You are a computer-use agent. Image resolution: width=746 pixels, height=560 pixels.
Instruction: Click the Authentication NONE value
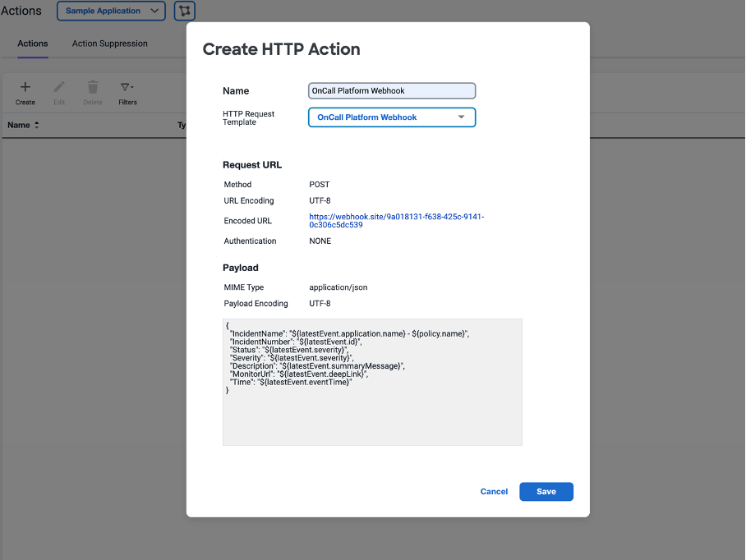320,241
